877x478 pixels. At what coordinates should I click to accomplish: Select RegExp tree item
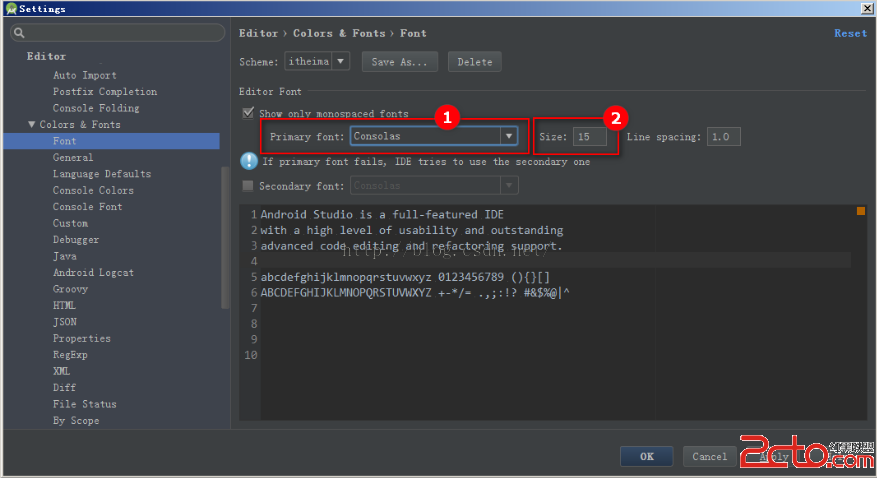pyautogui.click(x=70, y=354)
